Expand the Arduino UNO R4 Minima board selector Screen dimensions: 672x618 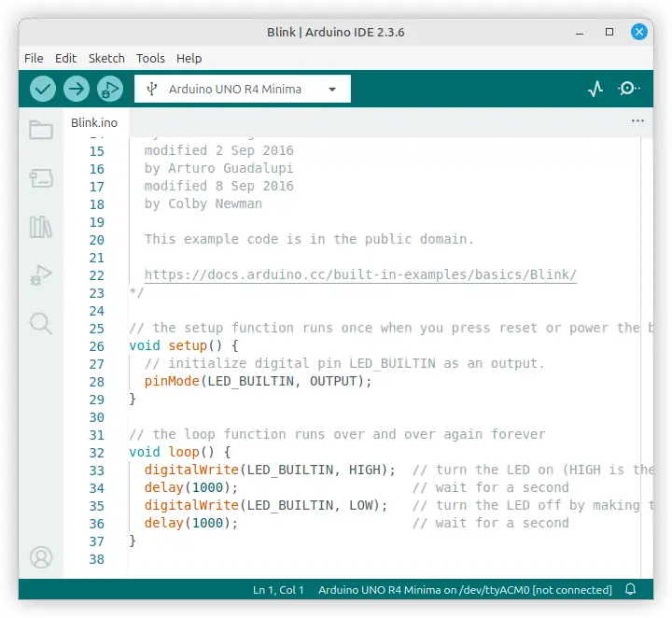tap(243, 90)
